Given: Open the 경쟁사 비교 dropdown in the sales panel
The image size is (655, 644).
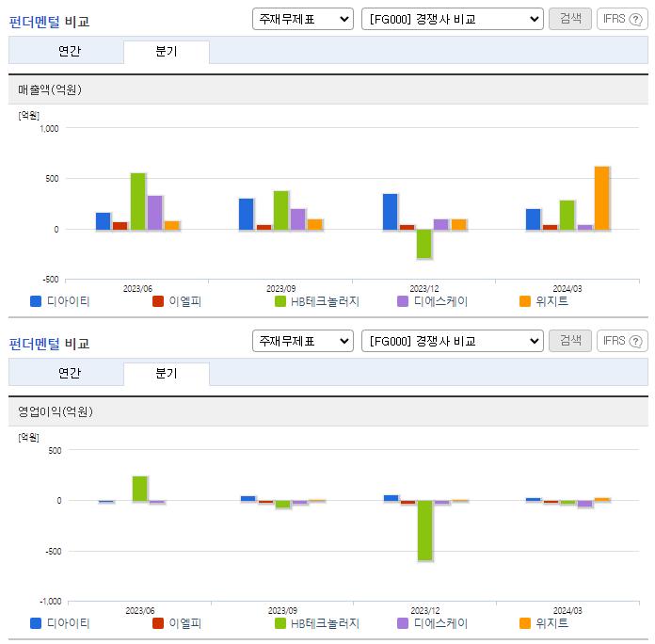Looking at the screenshot, I should [x=452, y=19].
